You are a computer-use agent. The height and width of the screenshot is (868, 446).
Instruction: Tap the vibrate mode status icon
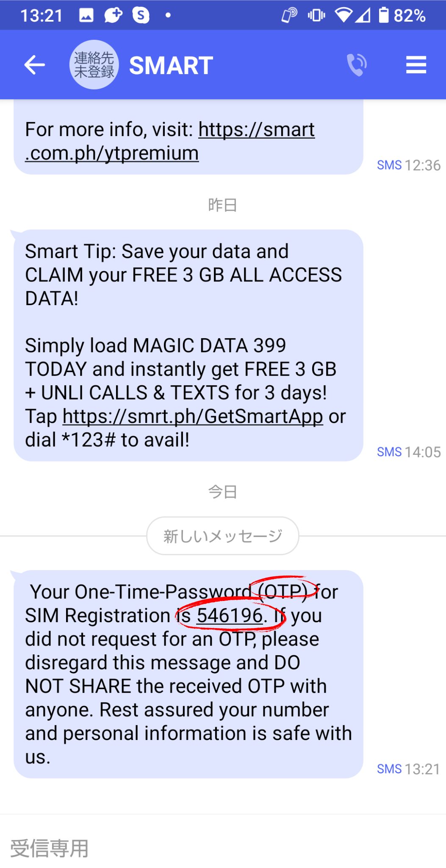click(316, 16)
